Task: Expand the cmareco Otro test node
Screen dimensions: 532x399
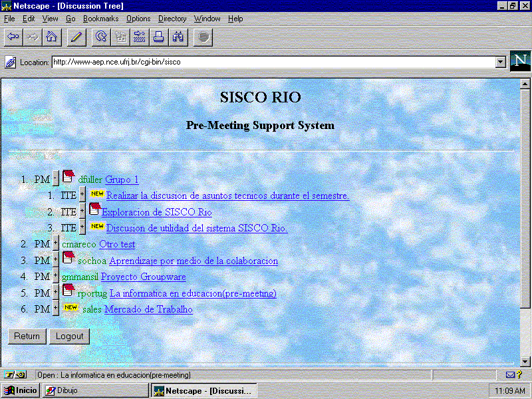Action: coord(56,243)
